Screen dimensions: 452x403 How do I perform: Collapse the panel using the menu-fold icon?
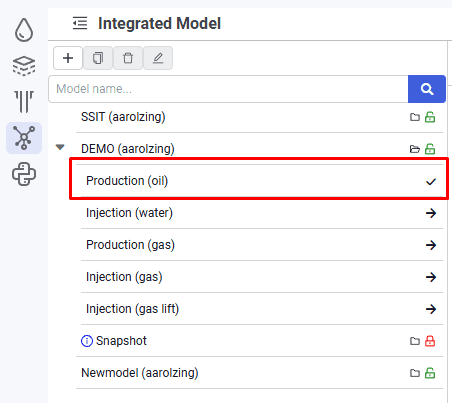pos(80,23)
